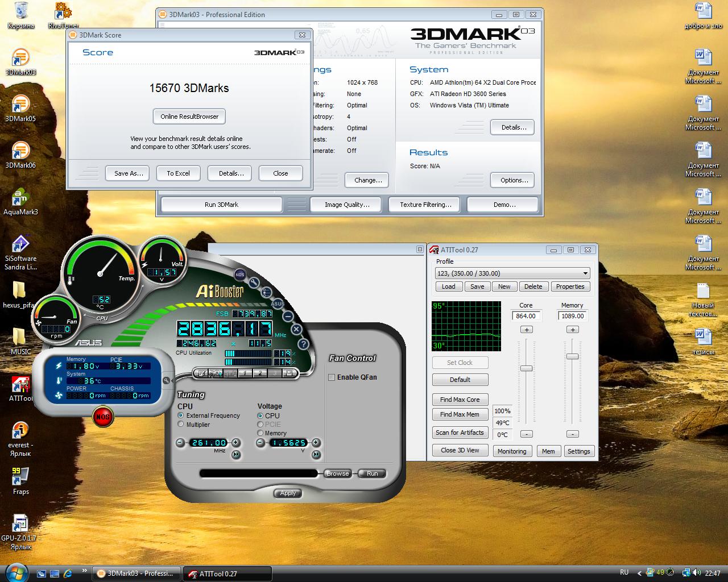Click the Core clock value field 864.00

click(x=527, y=316)
